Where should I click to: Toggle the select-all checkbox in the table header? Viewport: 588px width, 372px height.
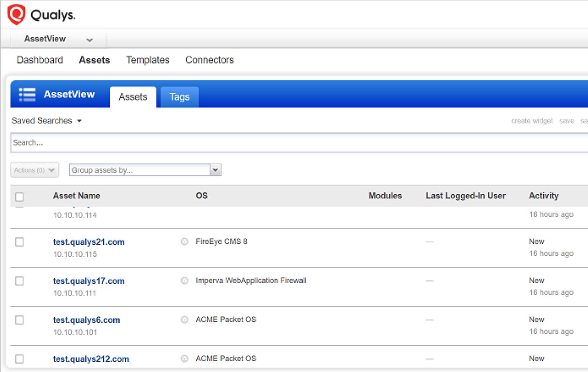coord(19,196)
